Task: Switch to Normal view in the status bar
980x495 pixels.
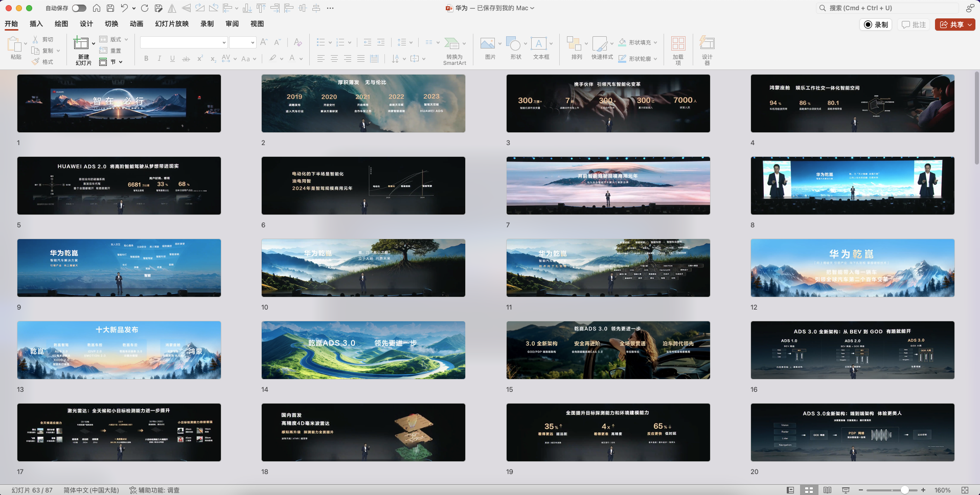Action: [x=790, y=490]
